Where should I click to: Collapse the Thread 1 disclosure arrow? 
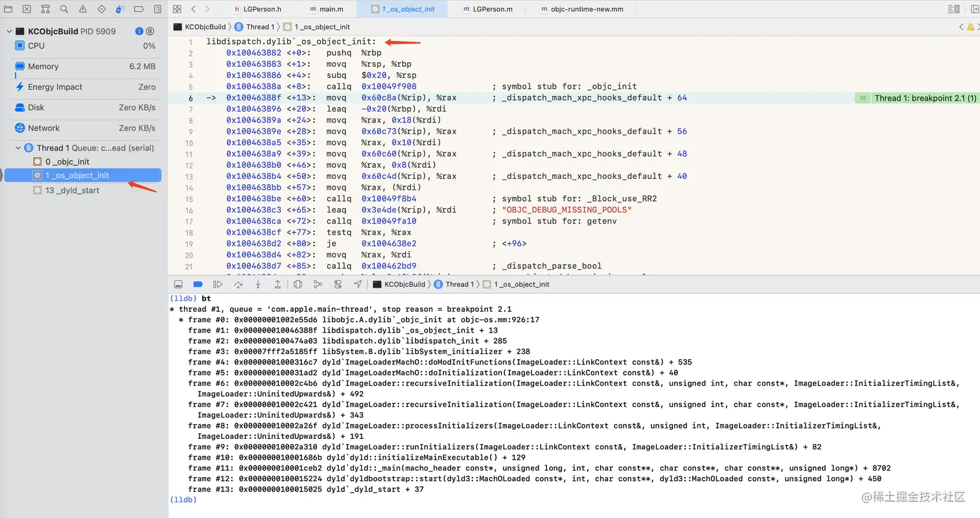pyautogui.click(x=18, y=148)
